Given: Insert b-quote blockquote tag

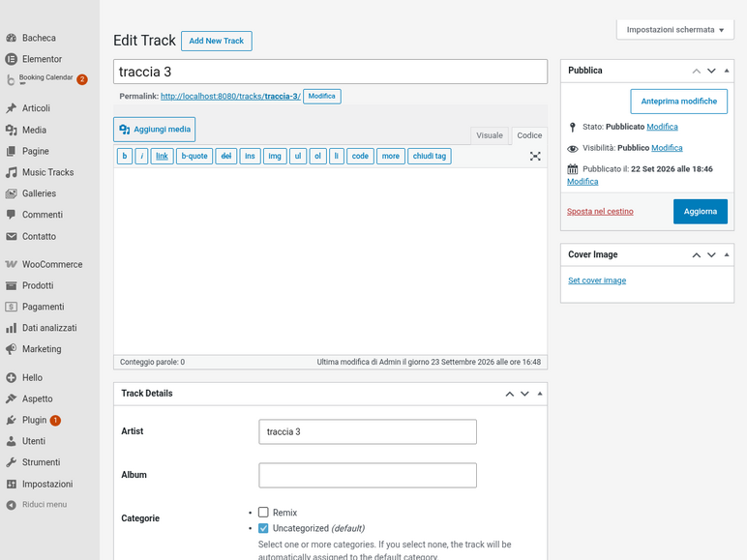Looking at the screenshot, I should [x=194, y=156].
